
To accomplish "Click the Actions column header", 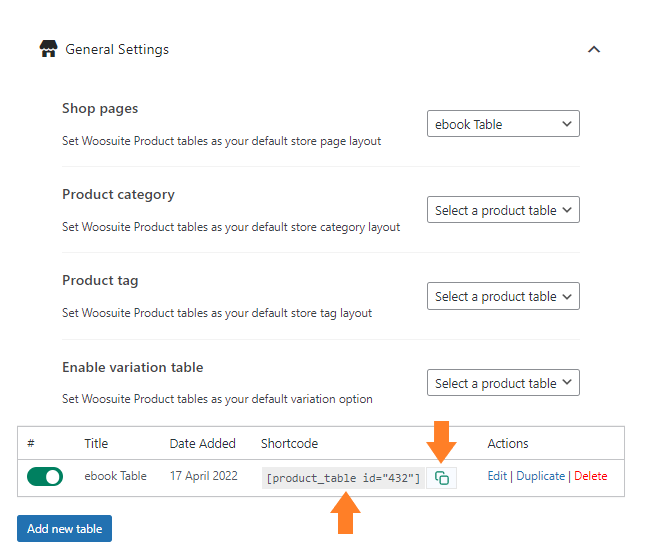I will click(x=508, y=443).
